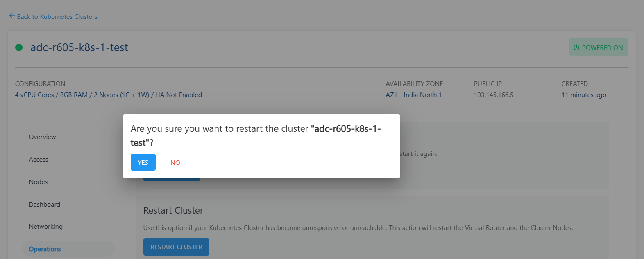Viewport: 644px width, 259px height.
Task: Cancel the restart with NO
Action: (175, 162)
